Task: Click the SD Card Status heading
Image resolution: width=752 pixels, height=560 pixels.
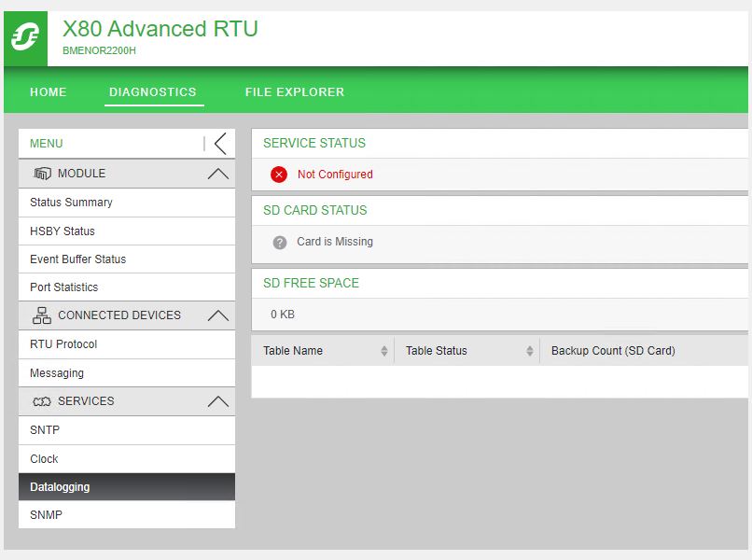Action: (315, 210)
